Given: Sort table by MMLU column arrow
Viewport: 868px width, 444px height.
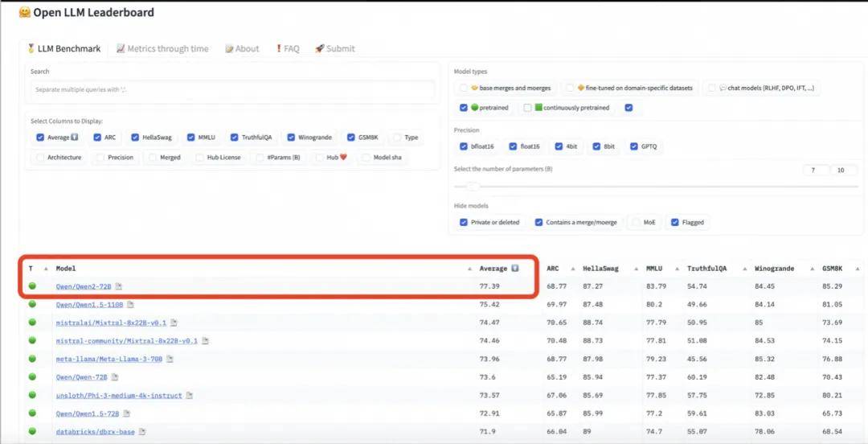Looking at the screenshot, I should (x=677, y=269).
